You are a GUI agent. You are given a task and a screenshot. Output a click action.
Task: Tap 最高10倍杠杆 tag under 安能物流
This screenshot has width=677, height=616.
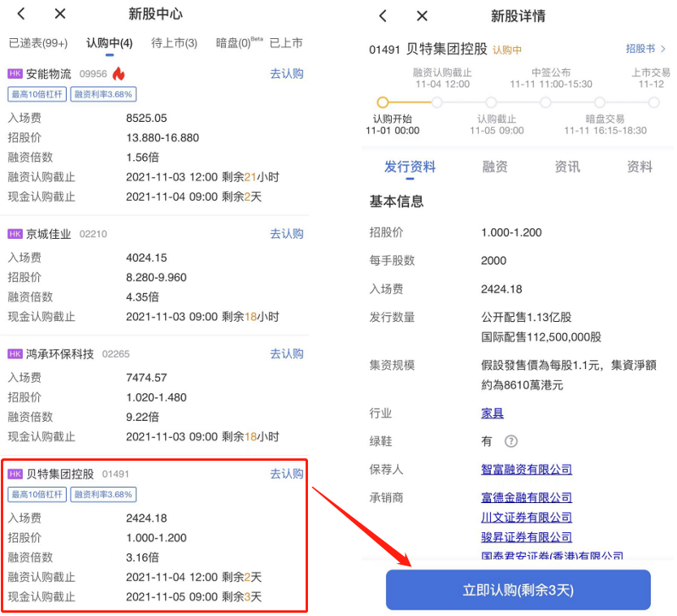tap(37, 94)
